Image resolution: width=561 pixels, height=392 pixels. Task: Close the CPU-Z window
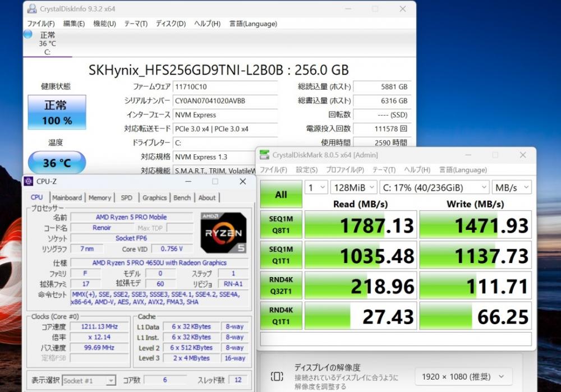(242, 181)
